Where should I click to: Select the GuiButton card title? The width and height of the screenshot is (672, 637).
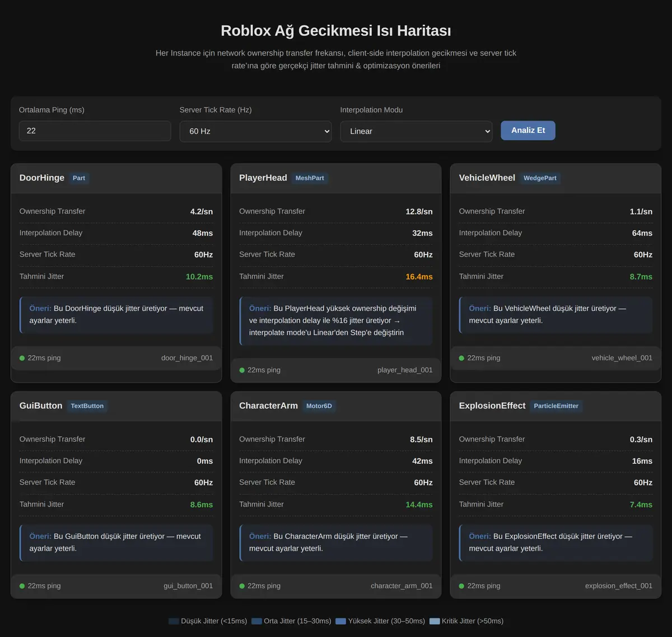[41, 406]
